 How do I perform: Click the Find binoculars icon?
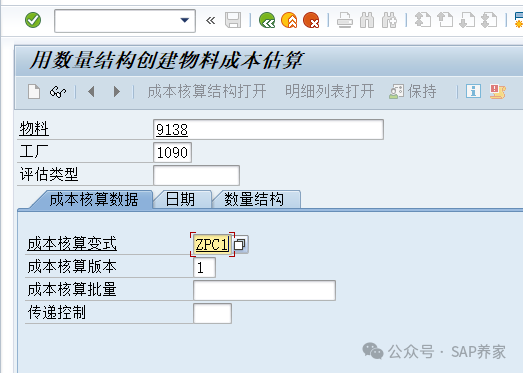click(367, 20)
